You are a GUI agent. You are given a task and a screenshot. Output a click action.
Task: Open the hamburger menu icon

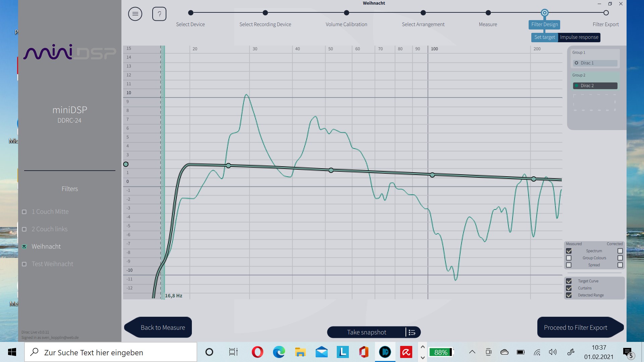(x=135, y=14)
